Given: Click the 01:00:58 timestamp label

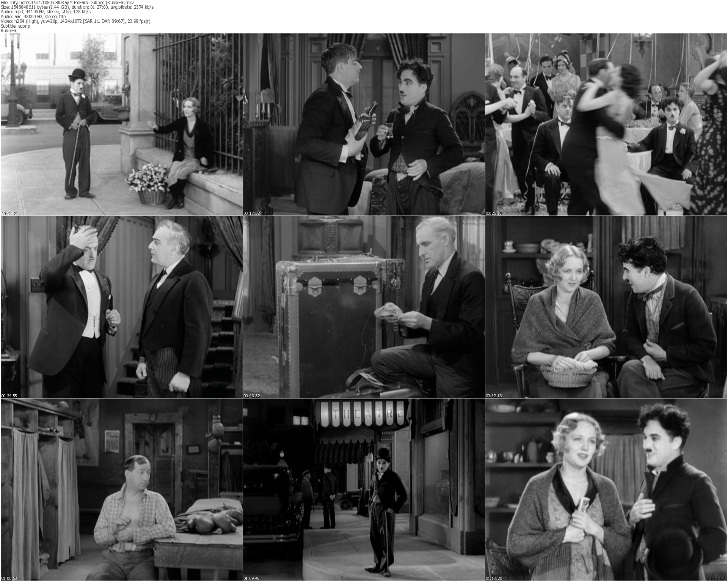Looking at the screenshot, I should coord(9,578).
